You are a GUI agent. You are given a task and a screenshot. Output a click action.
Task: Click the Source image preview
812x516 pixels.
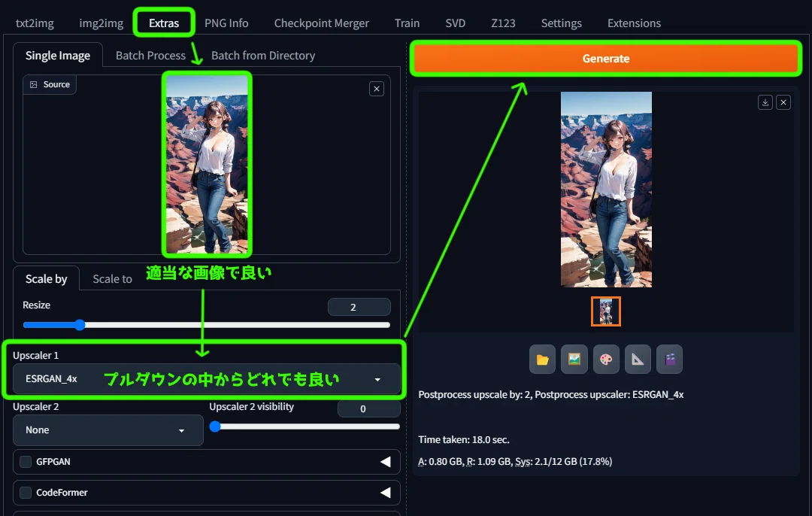[x=207, y=164]
